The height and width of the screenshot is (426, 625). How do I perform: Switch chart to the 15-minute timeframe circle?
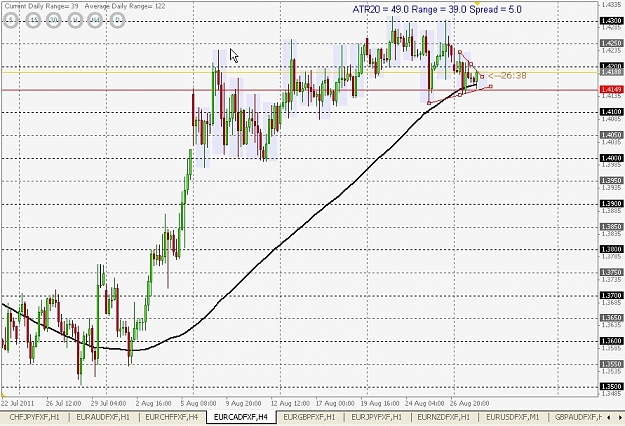(x=33, y=20)
